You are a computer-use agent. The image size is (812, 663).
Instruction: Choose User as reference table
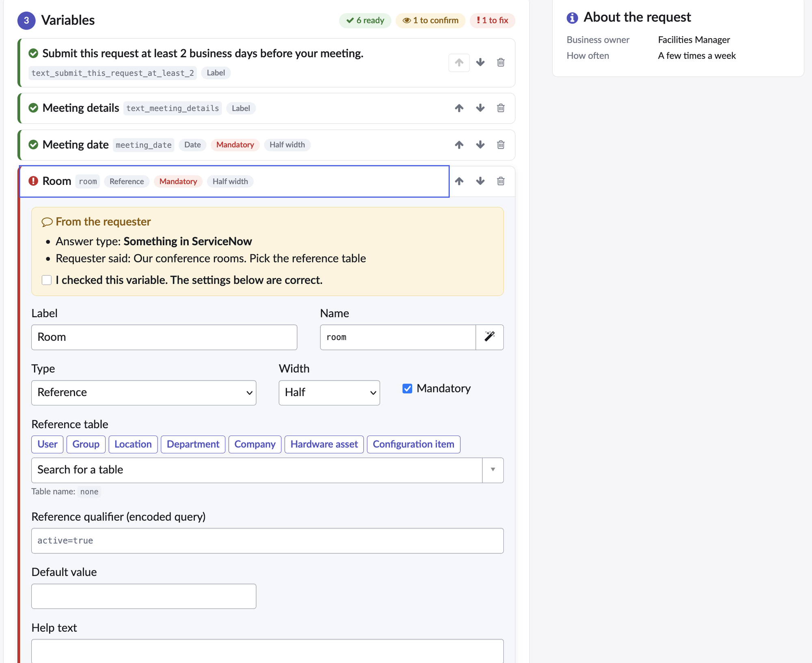click(48, 444)
